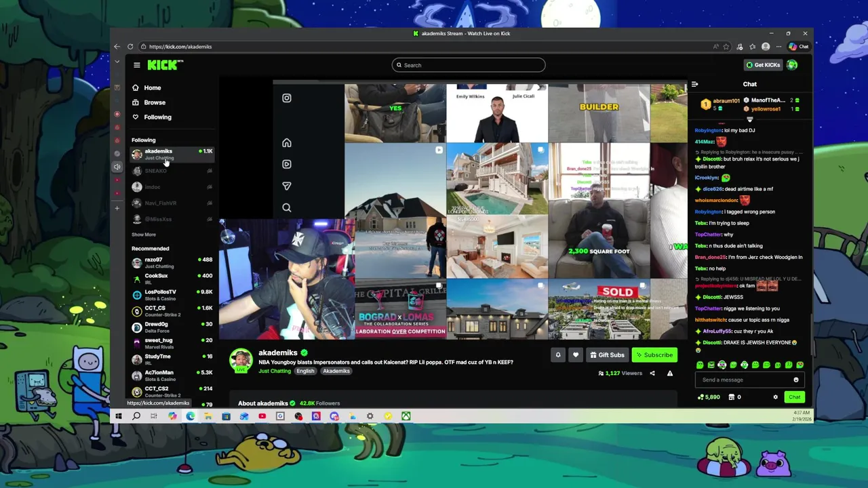Click the Kick search field
This screenshot has width=868, height=488.
[x=469, y=65]
